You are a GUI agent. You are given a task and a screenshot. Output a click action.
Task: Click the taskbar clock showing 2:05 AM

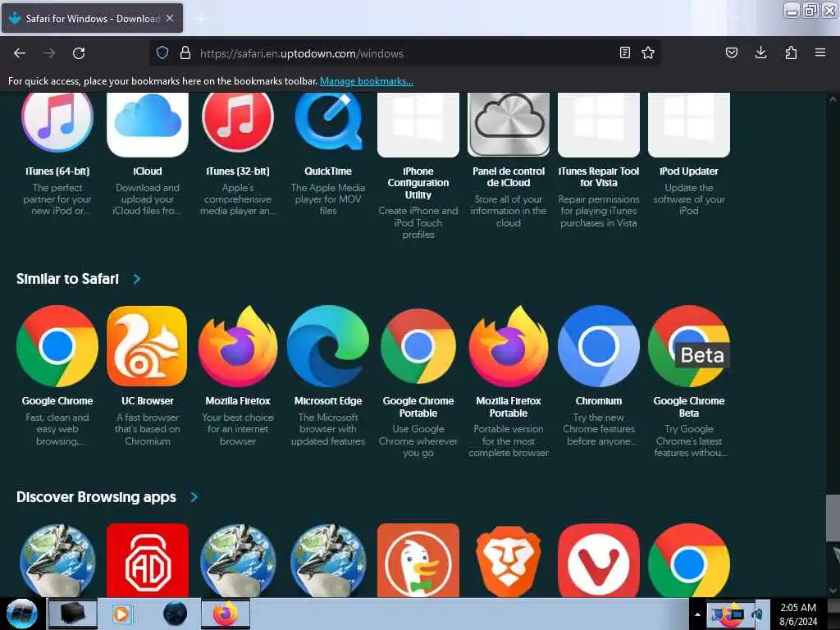tap(798, 614)
